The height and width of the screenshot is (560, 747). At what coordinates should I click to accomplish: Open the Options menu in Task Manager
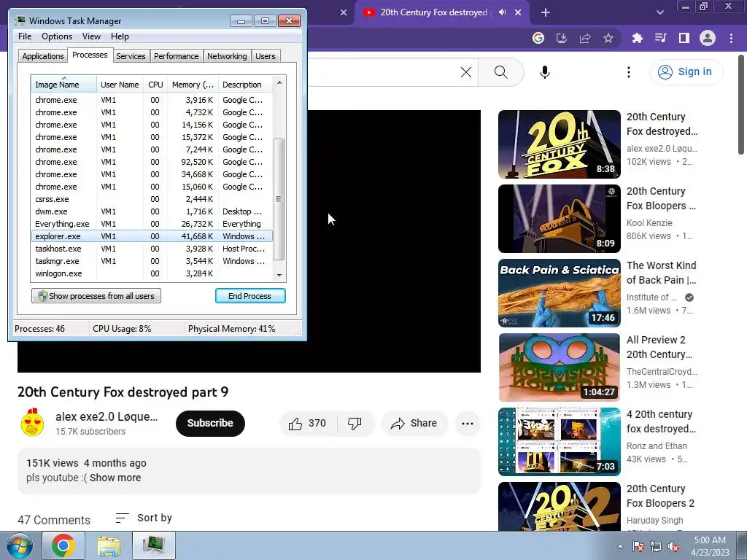tap(57, 36)
